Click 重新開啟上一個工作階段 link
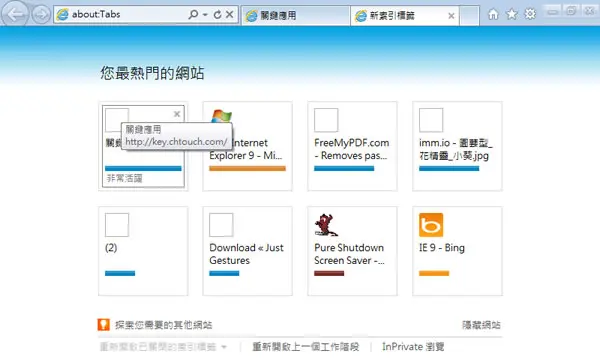The image size is (600, 363). (305, 347)
